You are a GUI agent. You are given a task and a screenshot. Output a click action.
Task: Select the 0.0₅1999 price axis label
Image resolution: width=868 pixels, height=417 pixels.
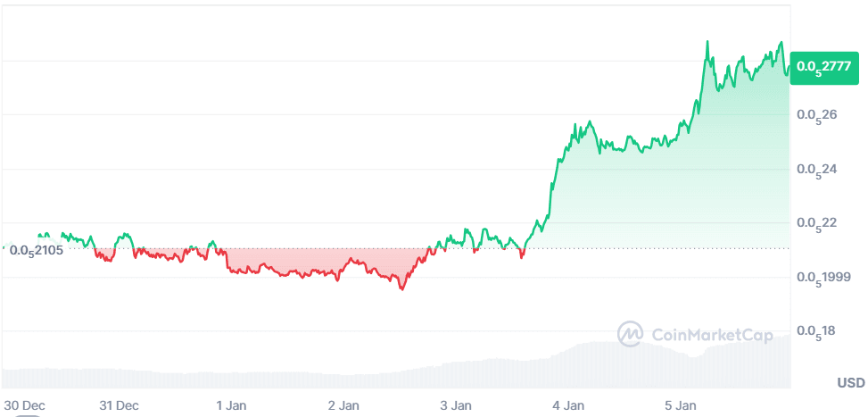point(823,278)
